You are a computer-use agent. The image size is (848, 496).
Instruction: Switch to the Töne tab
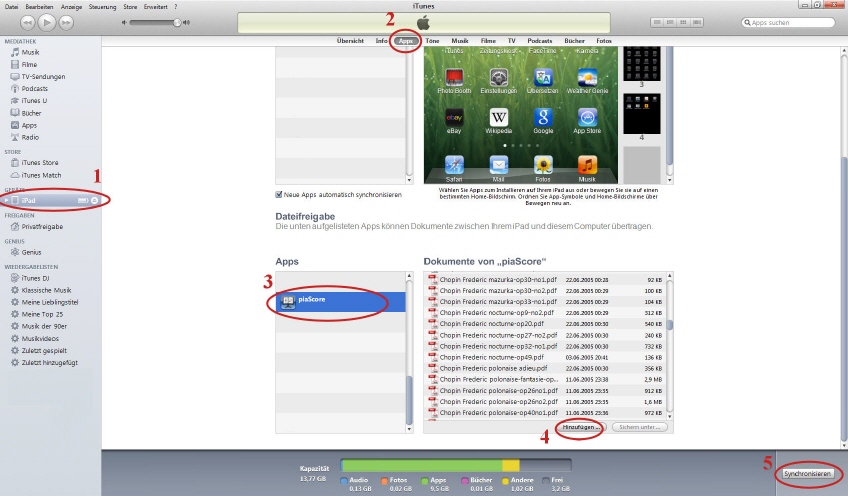[432, 41]
